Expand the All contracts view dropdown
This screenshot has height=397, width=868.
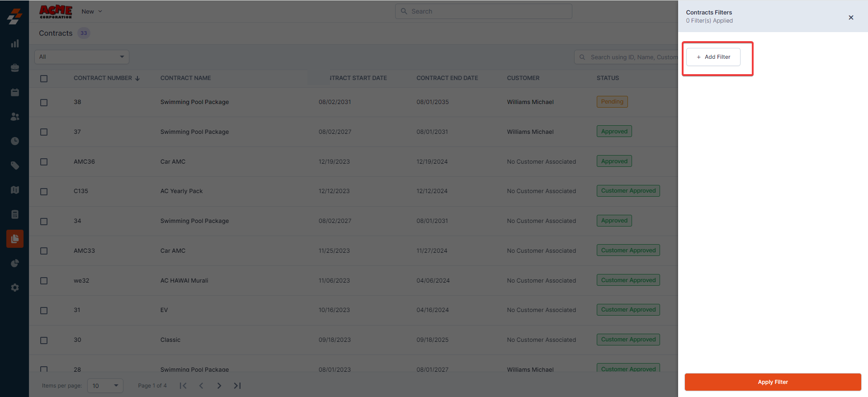(x=82, y=57)
